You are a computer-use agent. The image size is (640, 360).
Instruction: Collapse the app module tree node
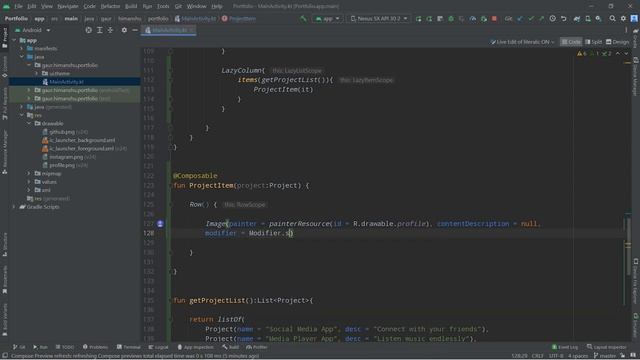[15, 40]
